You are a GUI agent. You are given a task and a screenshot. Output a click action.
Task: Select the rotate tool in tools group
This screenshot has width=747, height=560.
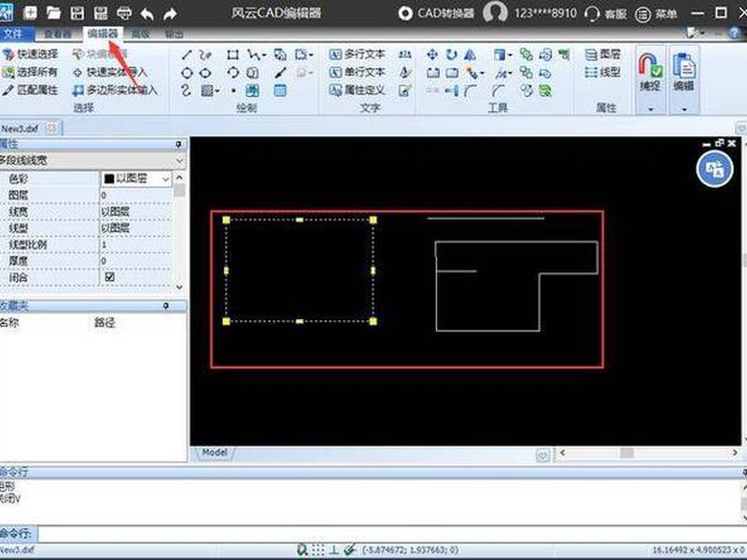452,55
